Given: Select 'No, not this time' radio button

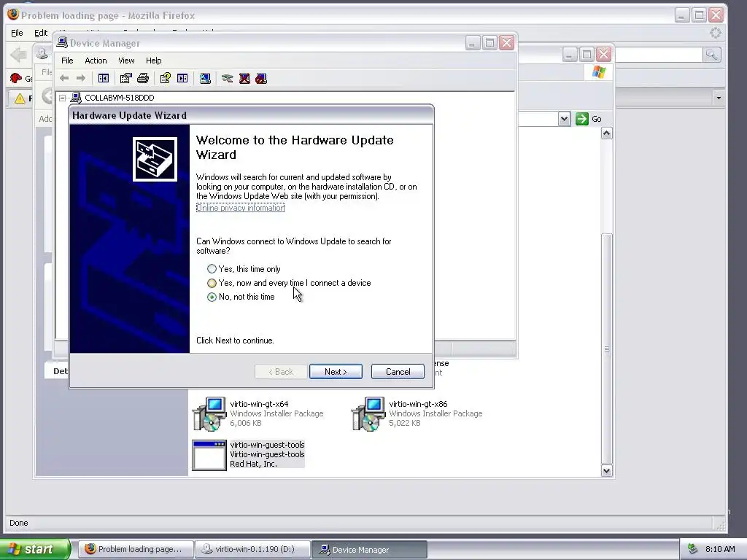Looking at the screenshot, I should click(212, 297).
